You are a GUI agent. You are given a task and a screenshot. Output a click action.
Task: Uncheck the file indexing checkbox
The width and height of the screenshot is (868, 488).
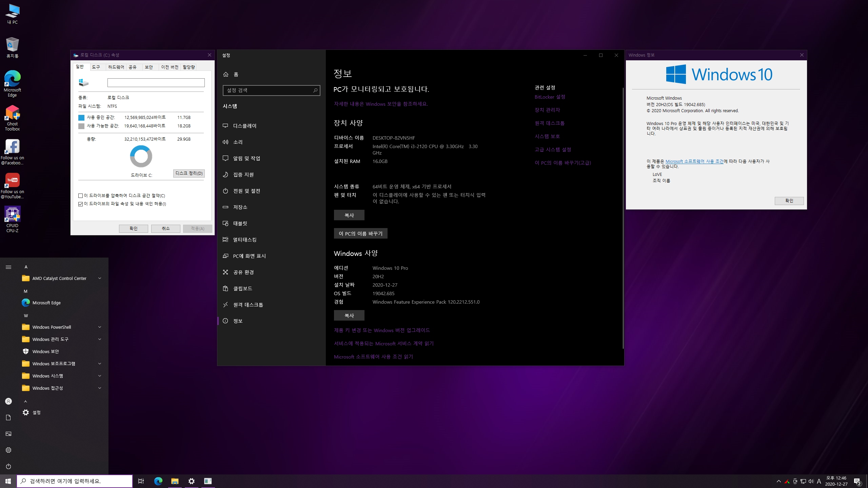[81, 204]
